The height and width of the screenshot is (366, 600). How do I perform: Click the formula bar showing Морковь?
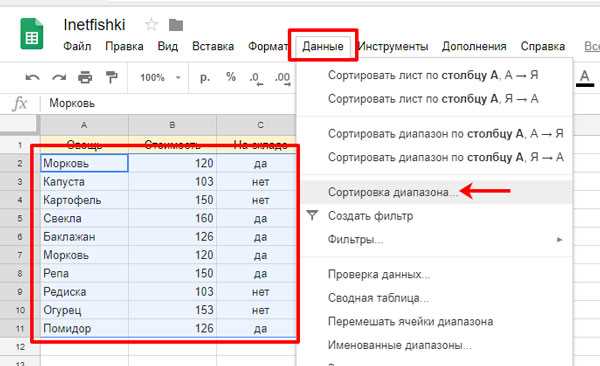point(168,103)
